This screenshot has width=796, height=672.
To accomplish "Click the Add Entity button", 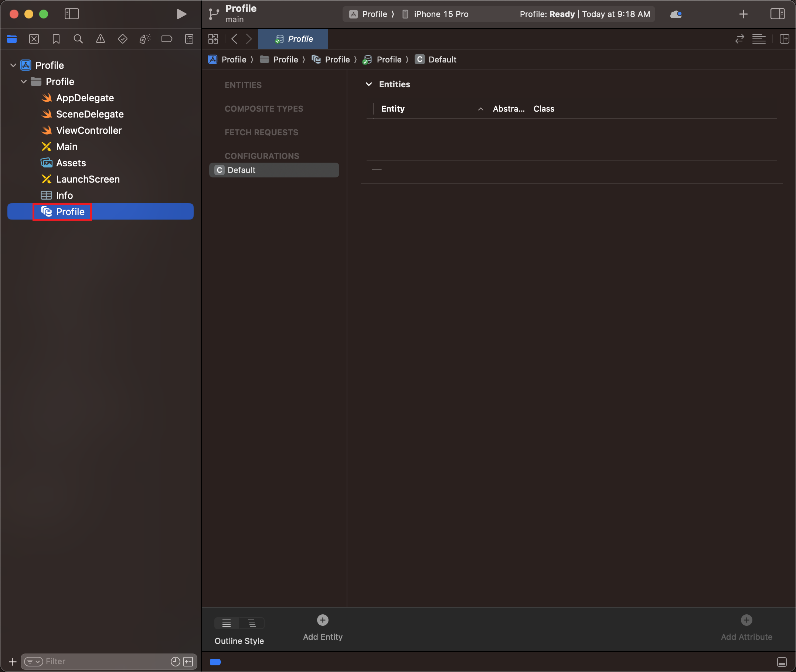I will 323,628.
